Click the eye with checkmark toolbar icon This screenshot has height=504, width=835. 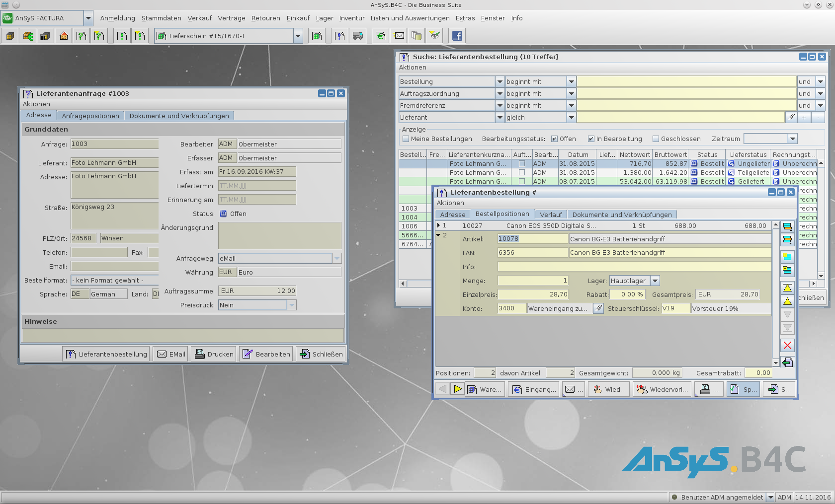(434, 35)
